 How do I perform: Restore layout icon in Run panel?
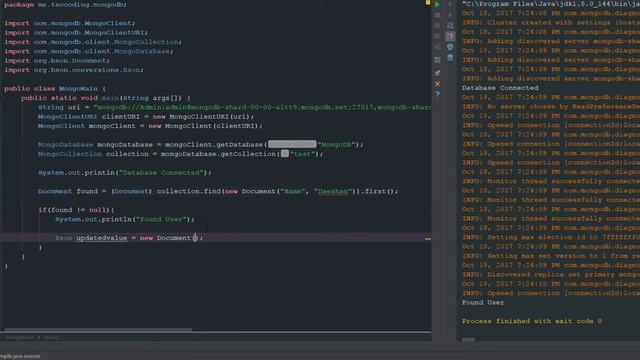pyautogui.click(x=437, y=60)
